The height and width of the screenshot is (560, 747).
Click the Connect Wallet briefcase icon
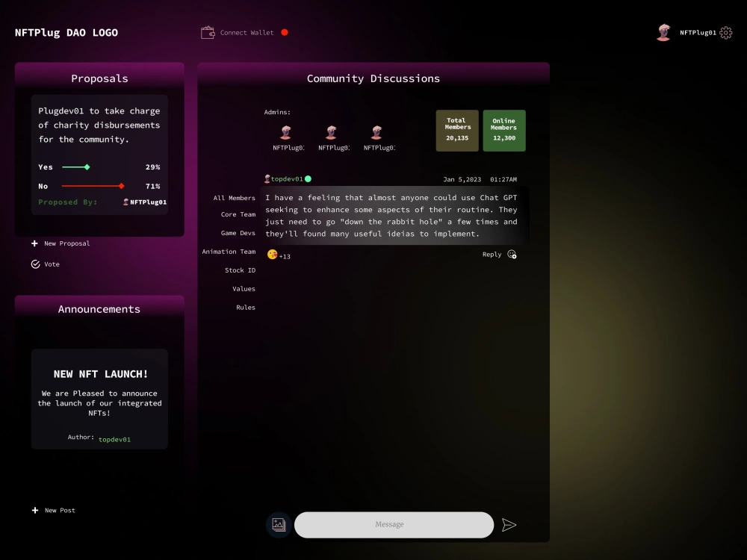(x=207, y=32)
